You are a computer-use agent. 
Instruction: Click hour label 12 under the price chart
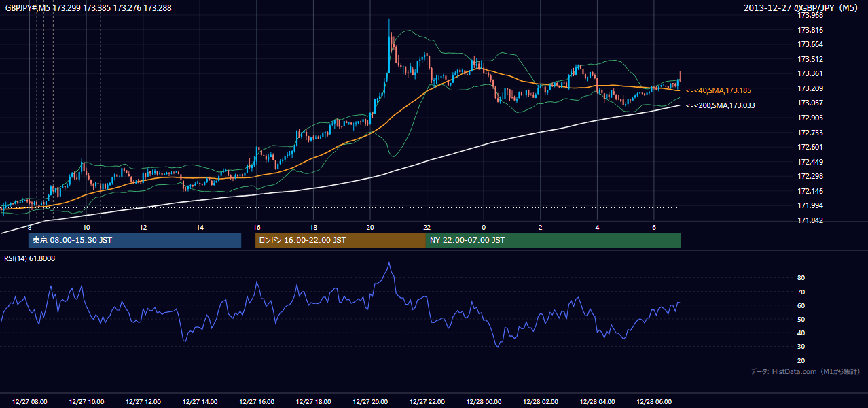coord(143,227)
